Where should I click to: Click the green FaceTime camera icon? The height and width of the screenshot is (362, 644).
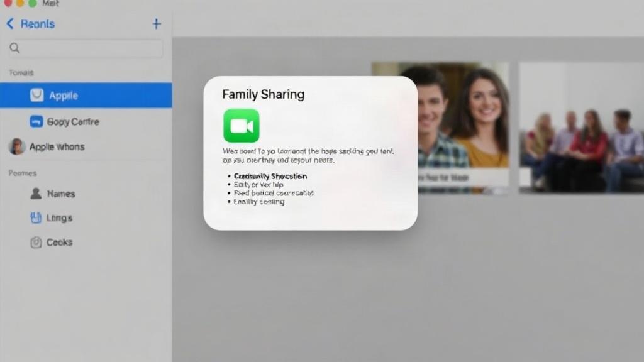click(x=241, y=126)
